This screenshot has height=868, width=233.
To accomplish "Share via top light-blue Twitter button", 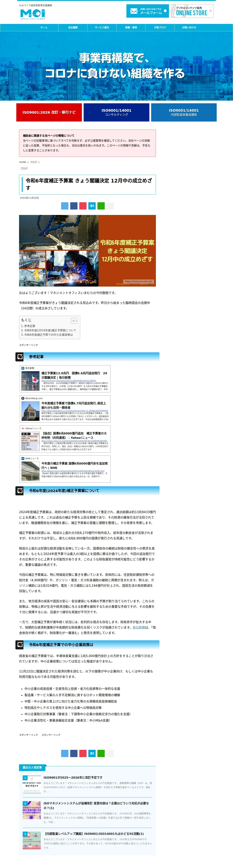I will [65, 206].
